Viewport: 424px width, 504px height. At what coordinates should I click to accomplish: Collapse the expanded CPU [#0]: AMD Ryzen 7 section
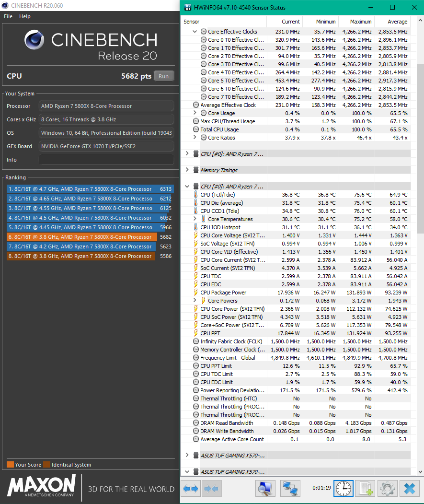point(187,186)
